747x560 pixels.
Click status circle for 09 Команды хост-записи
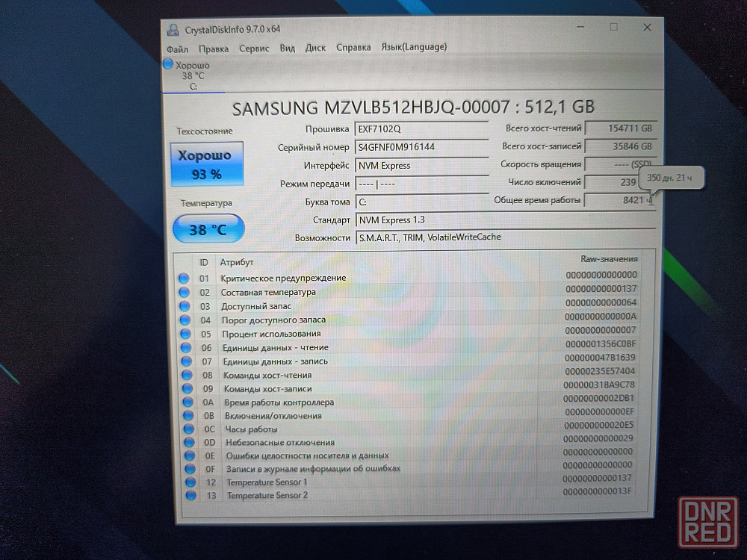pos(187,388)
